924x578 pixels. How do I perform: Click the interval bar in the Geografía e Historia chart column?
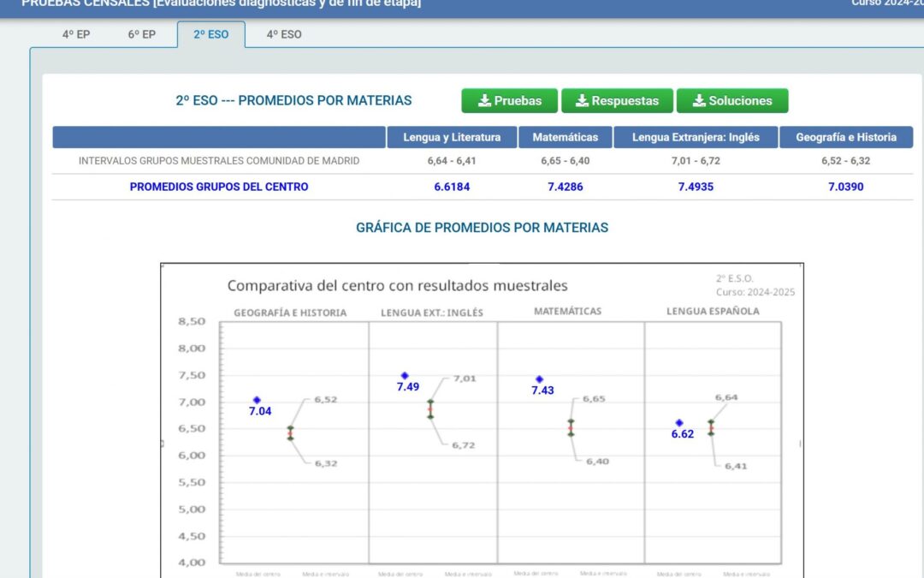[290, 432]
